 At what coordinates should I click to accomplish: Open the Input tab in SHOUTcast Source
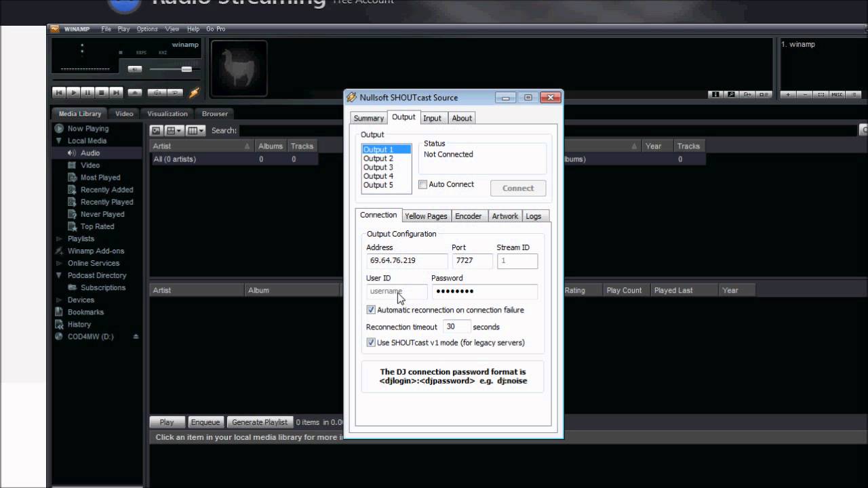click(x=432, y=118)
